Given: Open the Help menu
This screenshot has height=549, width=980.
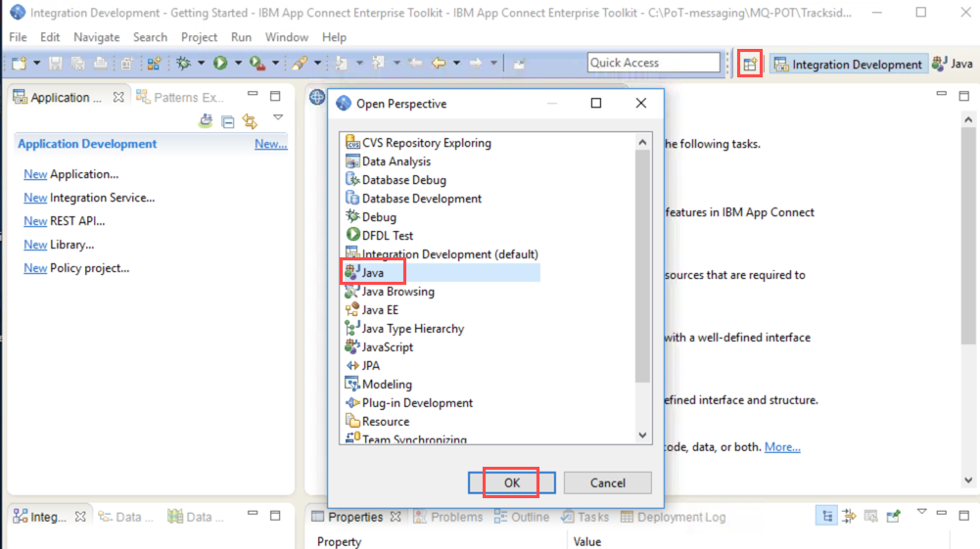Looking at the screenshot, I should [334, 37].
